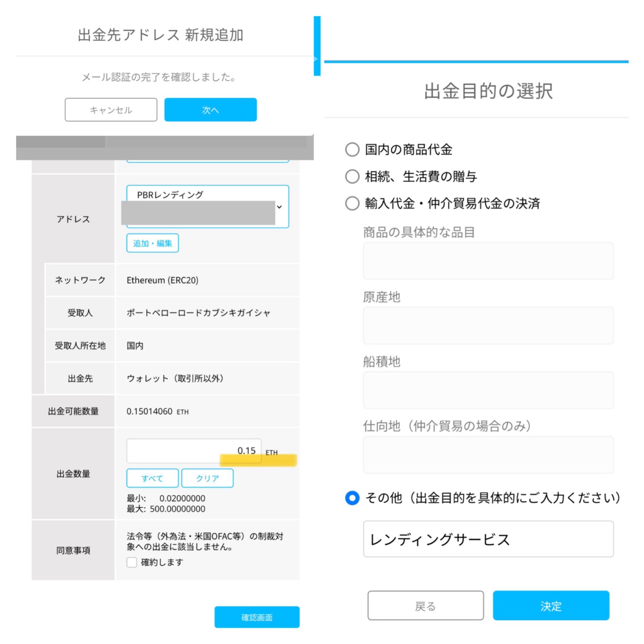Select 相続、生活費の贈与 radio option
The height and width of the screenshot is (644, 644).
352,177
